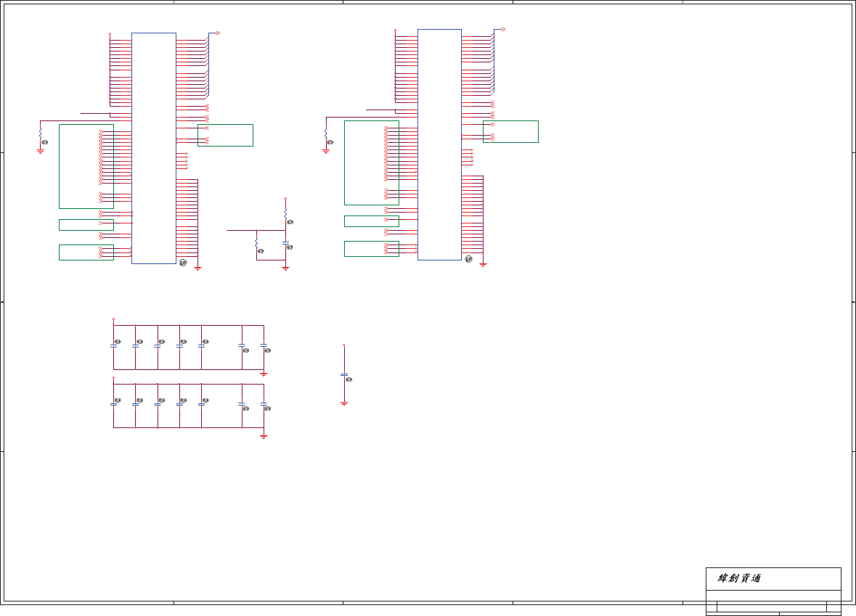Click power pin of upper capacitor bank
The width and height of the screenshot is (856, 616).
click(x=113, y=320)
